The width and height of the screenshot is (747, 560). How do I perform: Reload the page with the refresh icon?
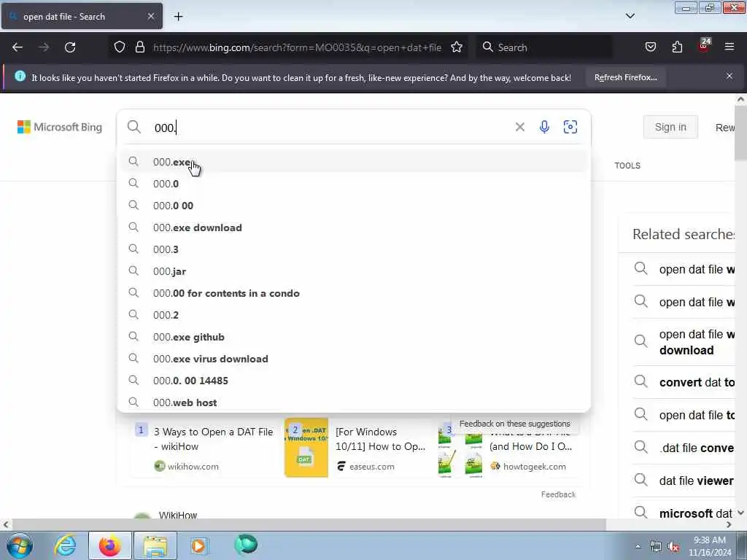(70, 47)
